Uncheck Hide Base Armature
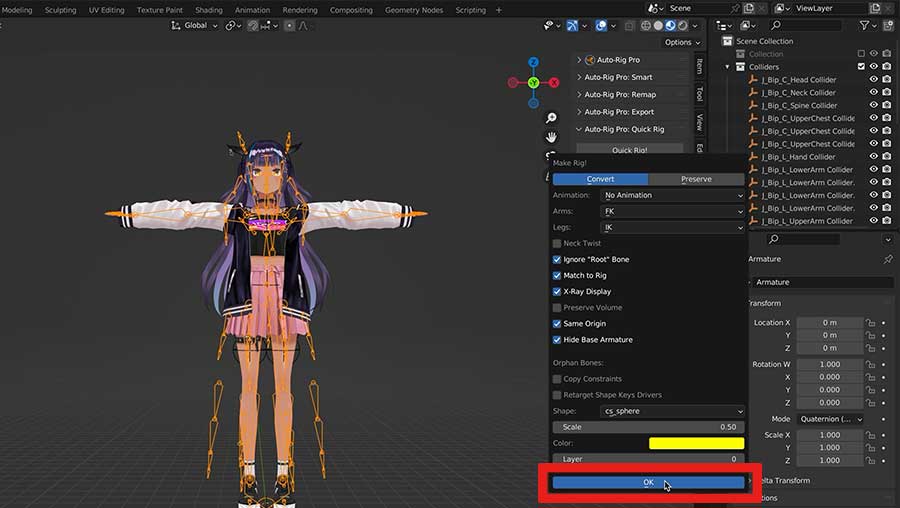 pos(557,340)
